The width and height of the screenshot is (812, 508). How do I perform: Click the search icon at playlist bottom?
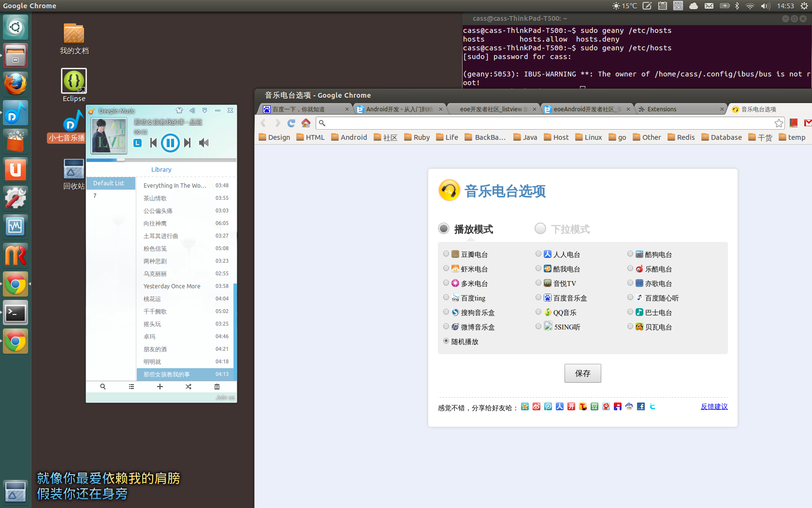103,387
